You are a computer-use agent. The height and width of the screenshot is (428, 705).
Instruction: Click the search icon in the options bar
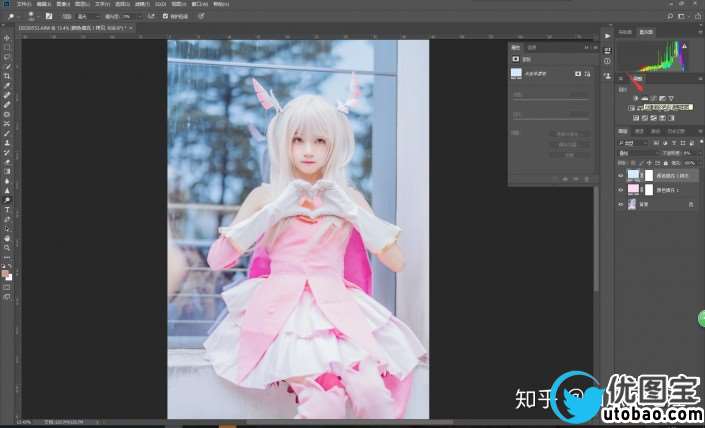tap(670, 16)
